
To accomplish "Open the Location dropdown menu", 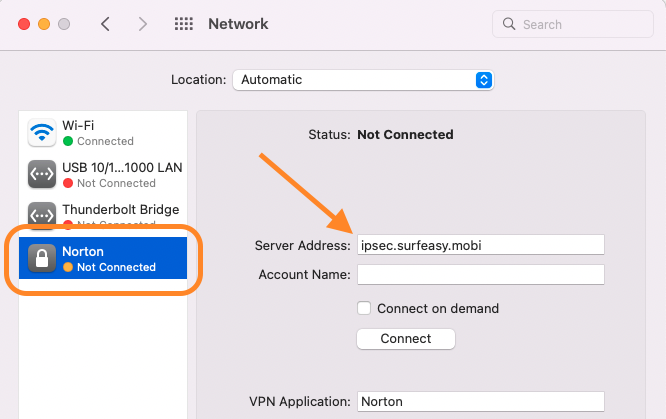I will coord(483,79).
